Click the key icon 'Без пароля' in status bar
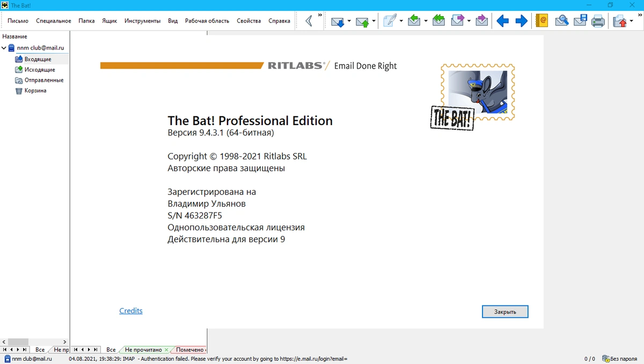 [x=605, y=359]
